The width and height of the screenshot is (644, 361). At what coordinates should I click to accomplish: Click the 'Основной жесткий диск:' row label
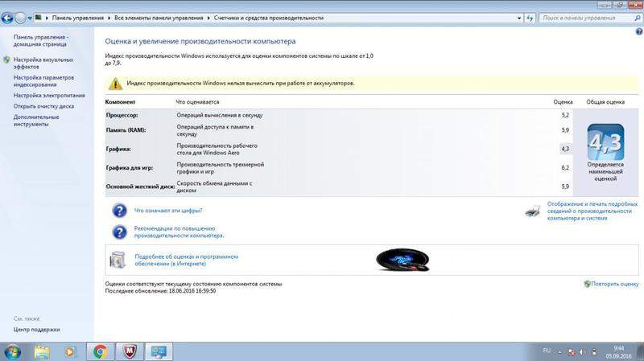coord(140,187)
